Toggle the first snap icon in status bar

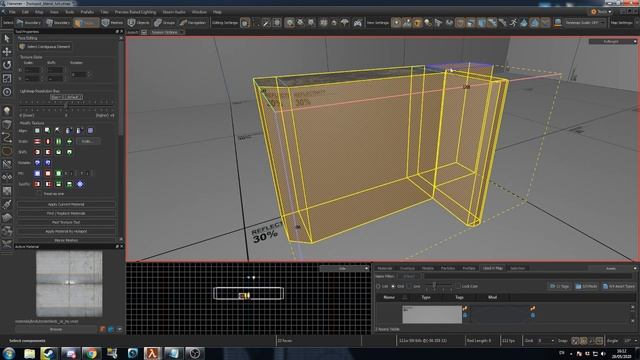pos(575,340)
